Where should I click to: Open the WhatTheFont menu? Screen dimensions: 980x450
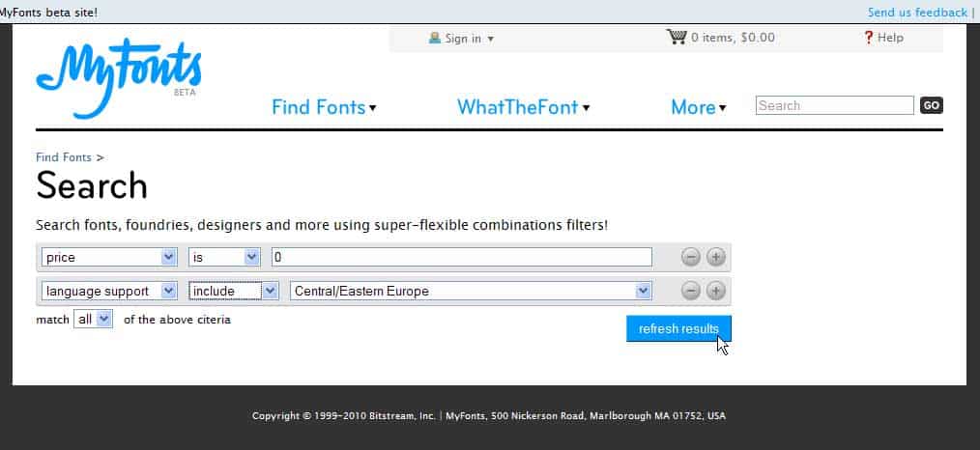(523, 107)
